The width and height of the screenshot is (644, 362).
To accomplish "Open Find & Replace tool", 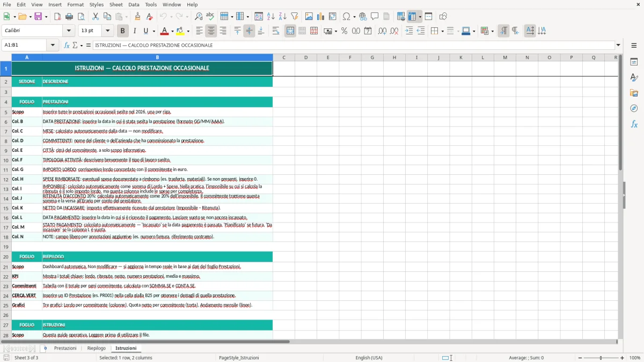I will [199, 17].
